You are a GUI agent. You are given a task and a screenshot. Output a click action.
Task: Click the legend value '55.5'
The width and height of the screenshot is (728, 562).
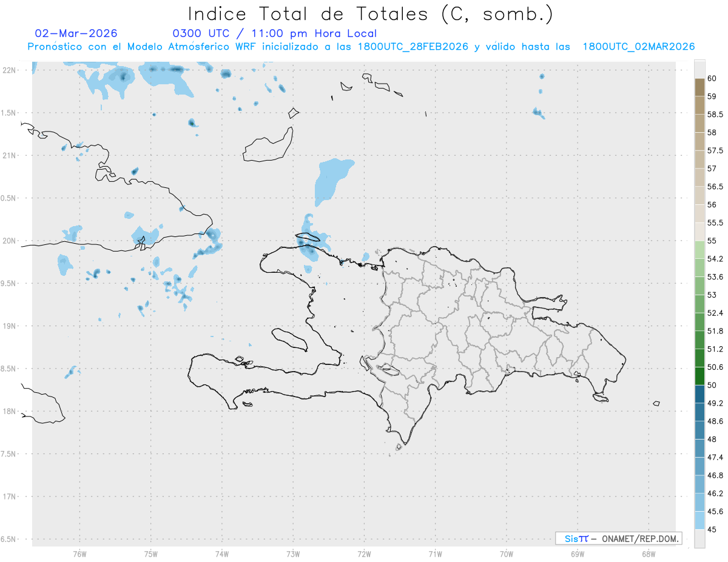click(x=715, y=222)
